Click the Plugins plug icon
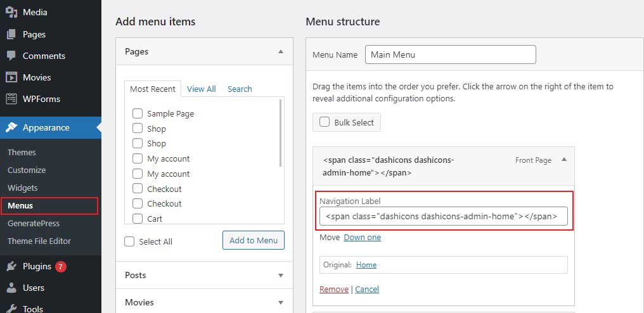The height and width of the screenshot is (313, 644). coord(11,266)
